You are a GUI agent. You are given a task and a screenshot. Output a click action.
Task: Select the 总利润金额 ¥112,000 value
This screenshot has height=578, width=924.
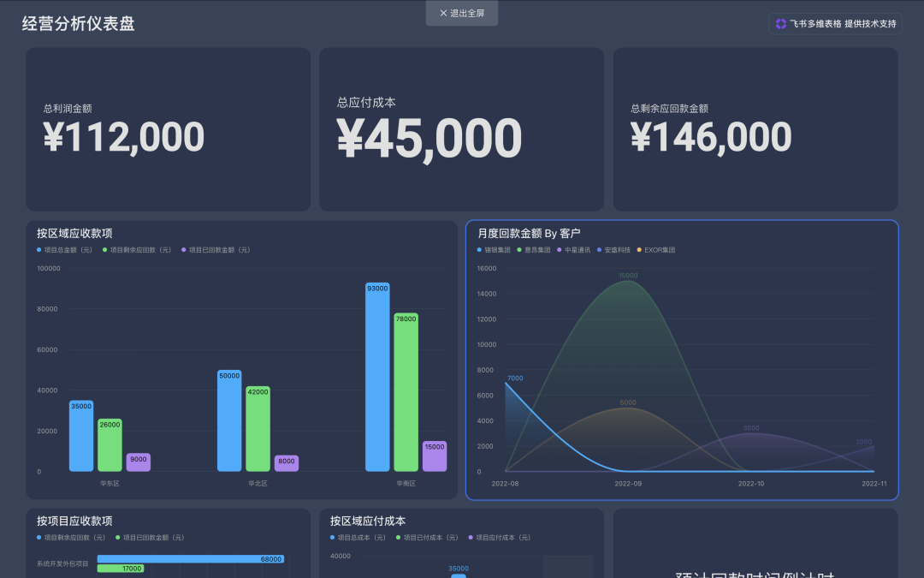pos(124,137)
